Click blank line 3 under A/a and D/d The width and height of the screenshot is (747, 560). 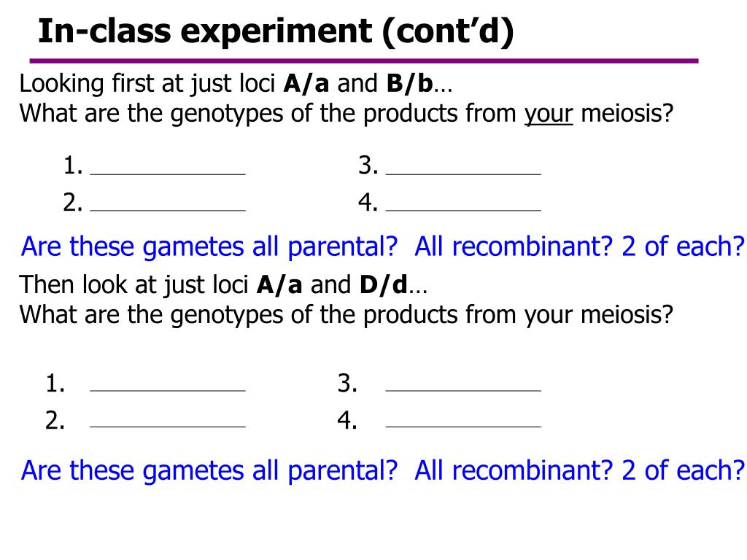point(463,391)
